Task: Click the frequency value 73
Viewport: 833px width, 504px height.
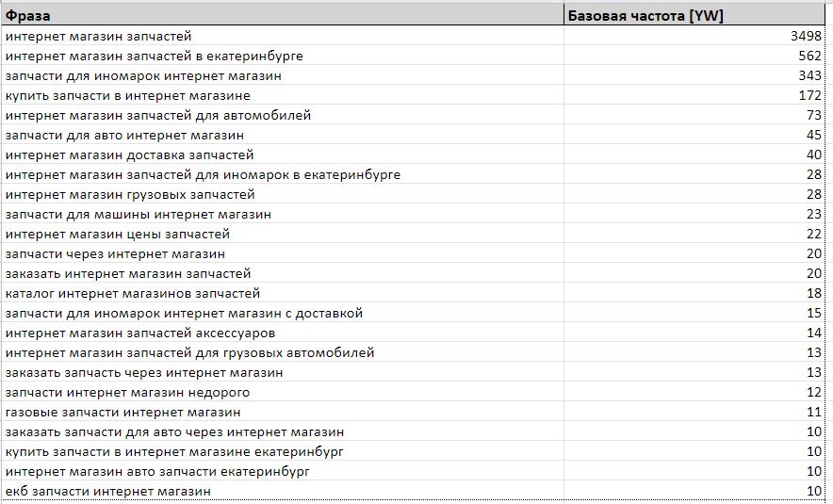Action: pyautogui.click(x=814, y=115)
